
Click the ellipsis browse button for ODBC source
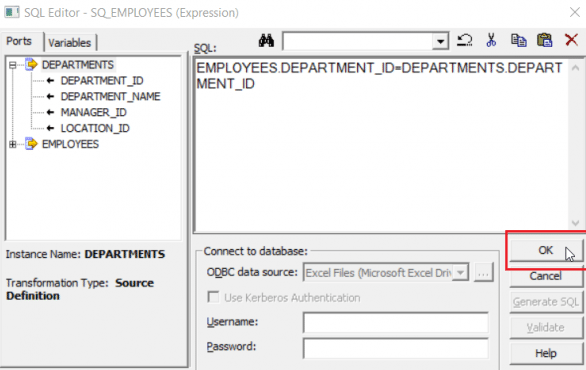[484, 272]
